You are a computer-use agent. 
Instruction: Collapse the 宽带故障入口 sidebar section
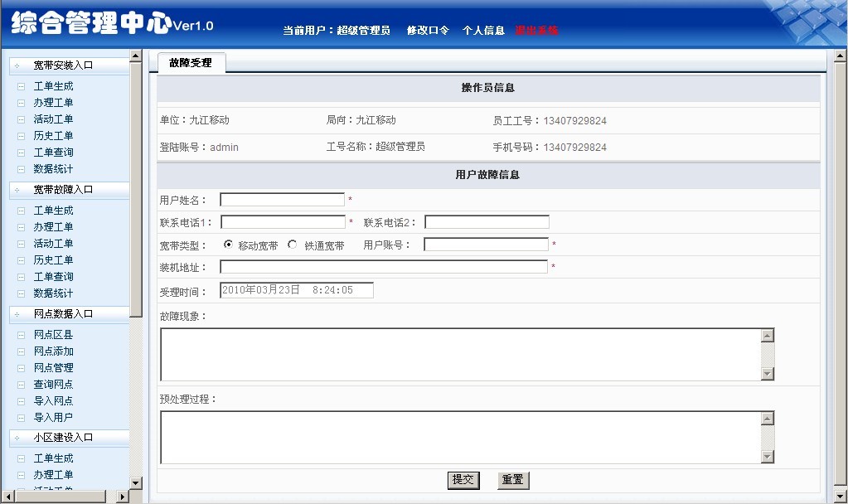point(63,190)
